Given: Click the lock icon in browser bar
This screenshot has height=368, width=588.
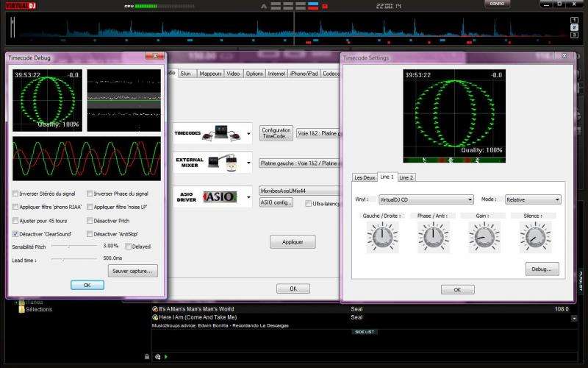Looking at the screenshot, I should tap(147, 356).
